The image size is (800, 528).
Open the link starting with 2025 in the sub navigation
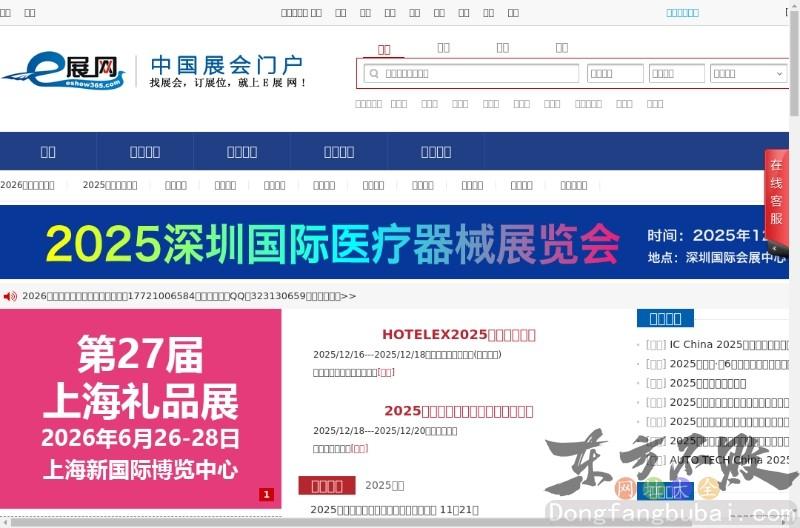[110, 185]
